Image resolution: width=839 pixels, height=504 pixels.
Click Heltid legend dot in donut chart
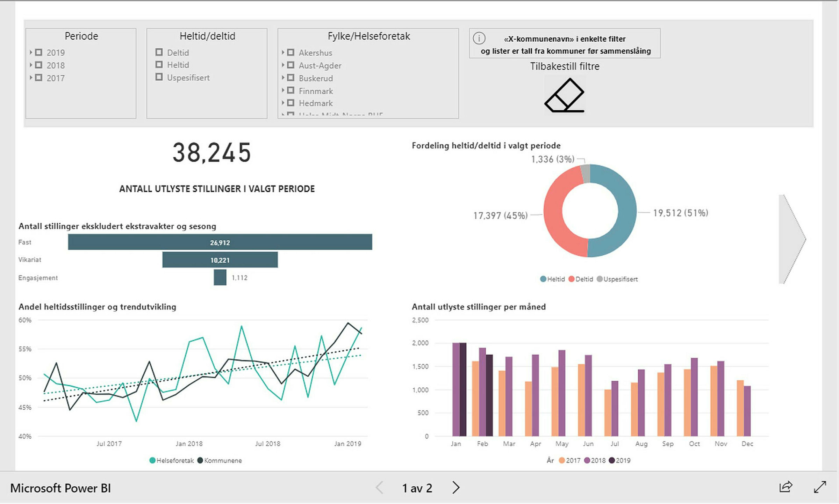[543, 279]
